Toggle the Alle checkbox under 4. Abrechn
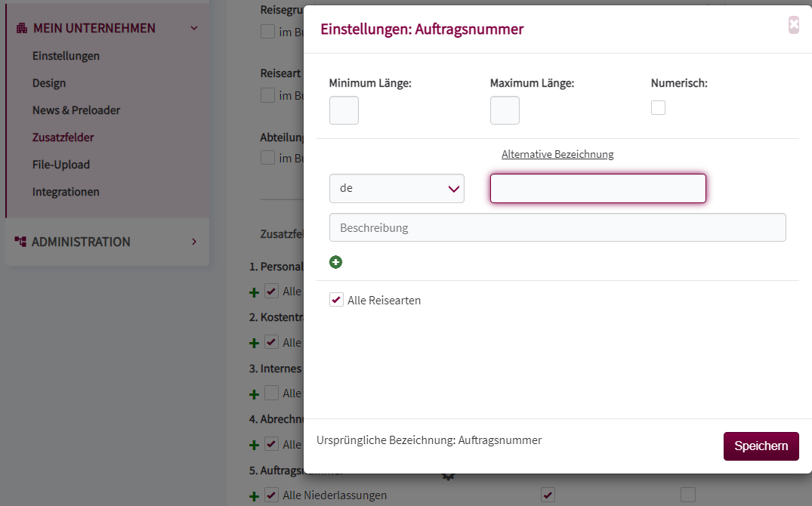The image size is (812, 506). pyautogui.click(x=272, y=444)
